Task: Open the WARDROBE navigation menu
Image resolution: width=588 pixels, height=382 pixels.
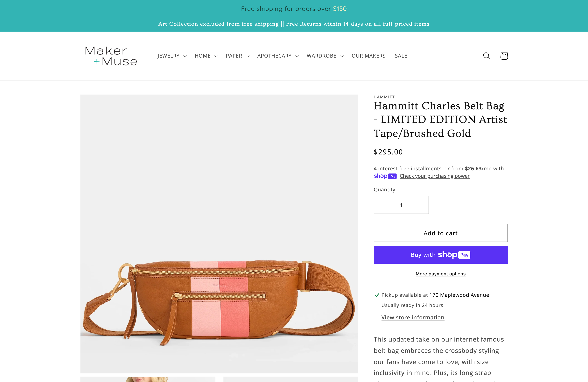Action: coord(325,56)
